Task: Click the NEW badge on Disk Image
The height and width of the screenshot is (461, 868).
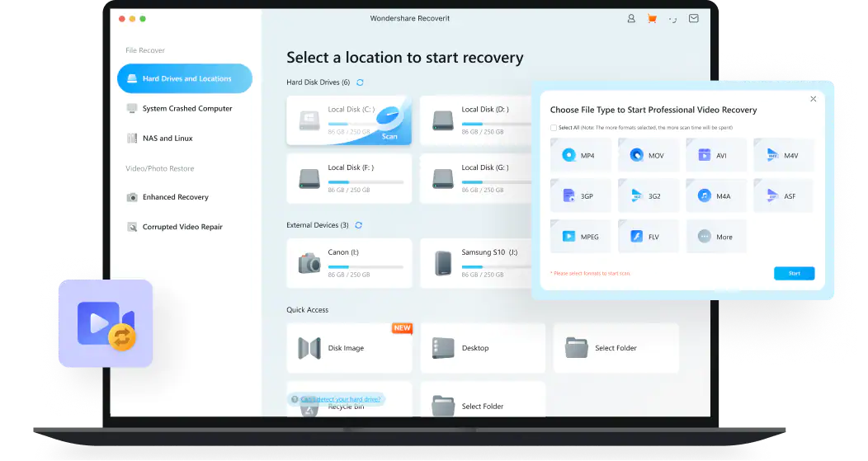Action: (402, 328)
